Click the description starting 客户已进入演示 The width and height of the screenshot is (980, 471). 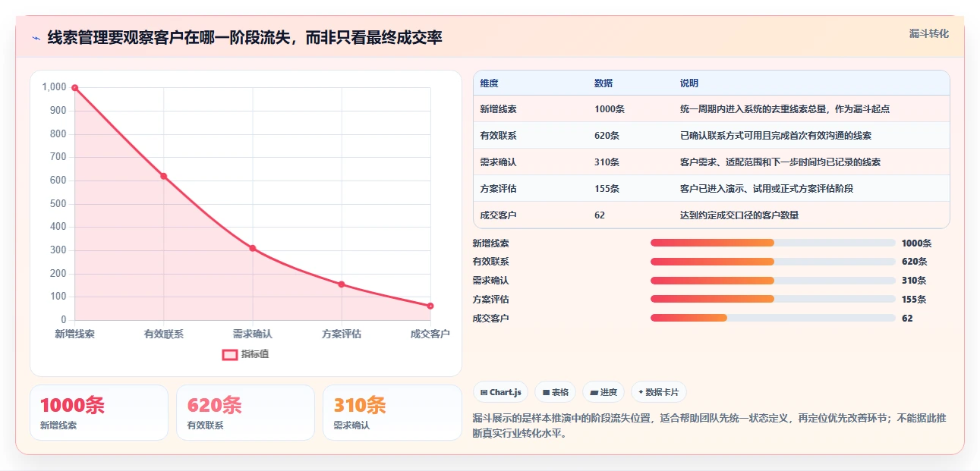(767, 189)
